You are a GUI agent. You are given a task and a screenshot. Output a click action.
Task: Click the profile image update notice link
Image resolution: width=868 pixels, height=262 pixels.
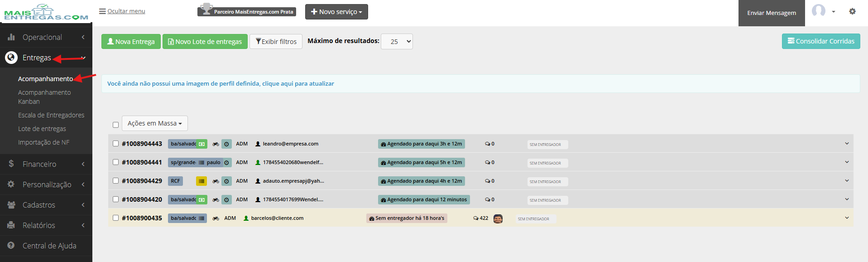[221, 84]
